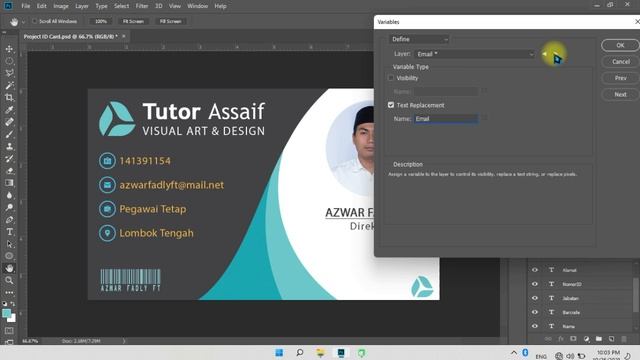Viewport: 640px width, 360px height.
Task: Select the Move tool
Action: tap(9, 49)
